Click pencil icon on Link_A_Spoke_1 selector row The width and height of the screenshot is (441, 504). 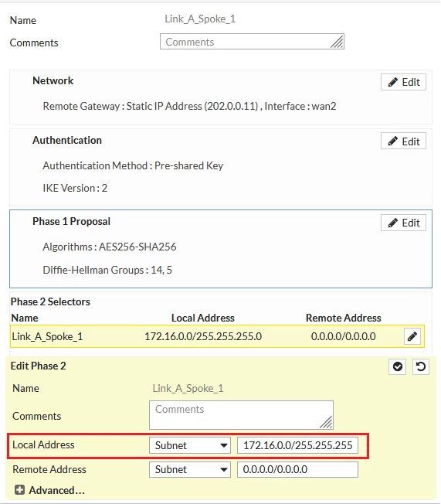[412, 336]
